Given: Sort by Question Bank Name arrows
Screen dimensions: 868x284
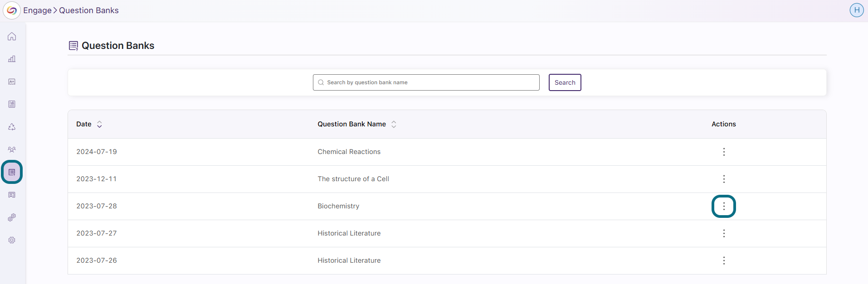Looking at the screenshot, I should click(394, 124).
